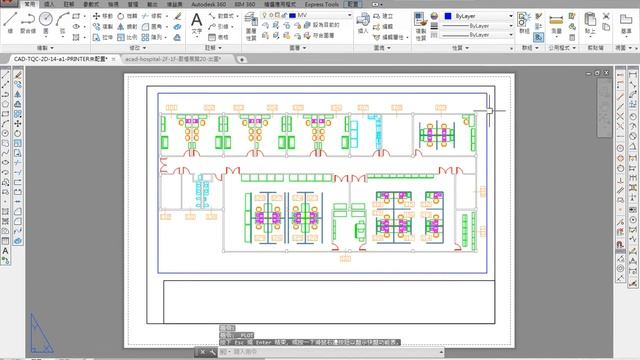Open the ByLayer lineweight dropdown
Screen dimensions: 640x360
(511, 26)
